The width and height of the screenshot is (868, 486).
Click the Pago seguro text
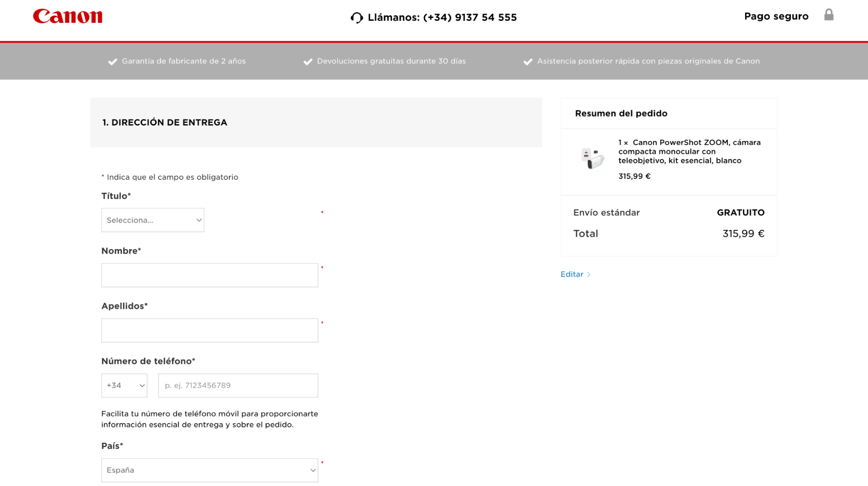point(776,16)
